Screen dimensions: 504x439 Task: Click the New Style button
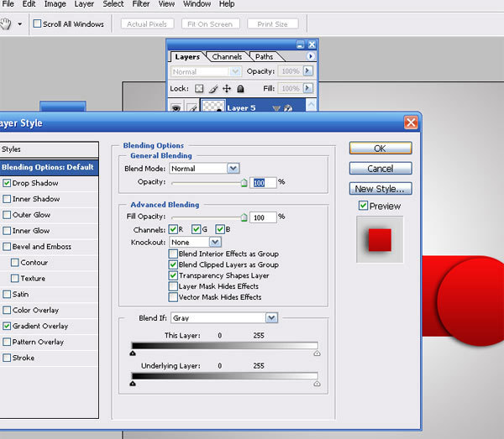[x=380, y=189]
